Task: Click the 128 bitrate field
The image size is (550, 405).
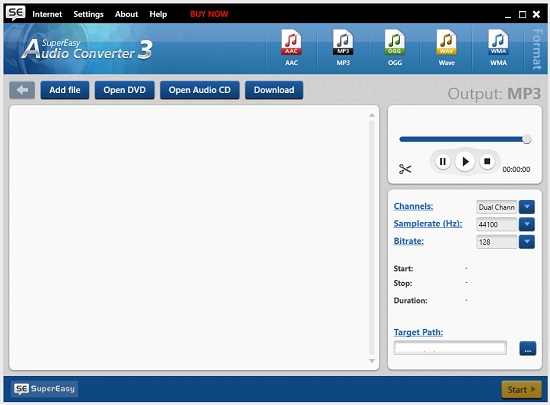Action: coord(497,242)
